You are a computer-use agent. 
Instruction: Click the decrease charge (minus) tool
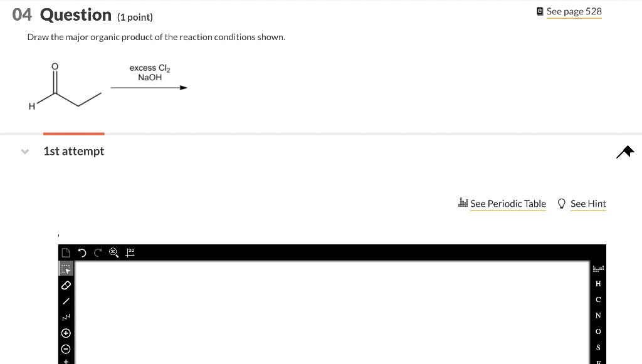click(x=66, y=349)
